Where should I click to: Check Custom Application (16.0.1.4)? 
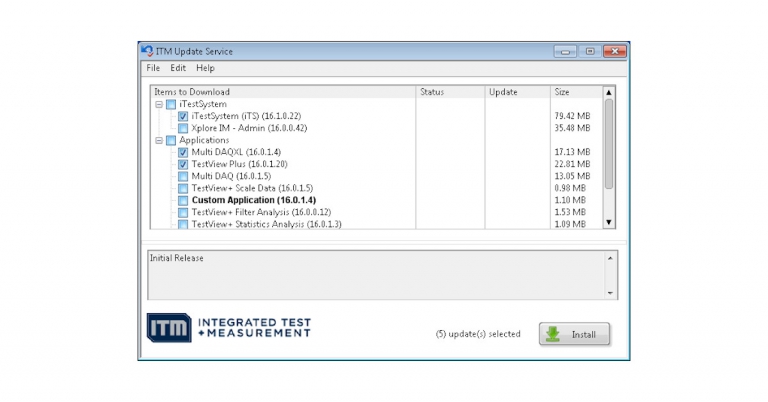point(183,200)
